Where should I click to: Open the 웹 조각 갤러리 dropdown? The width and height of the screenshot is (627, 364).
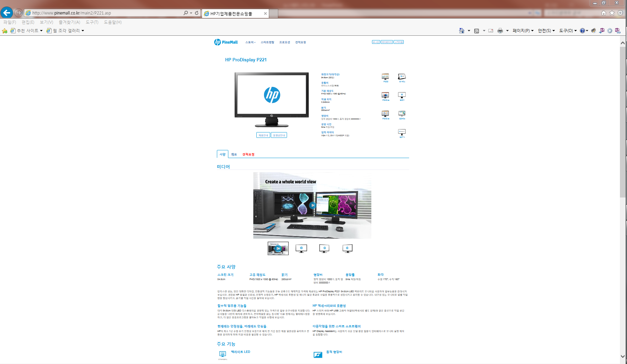point(65,31)
